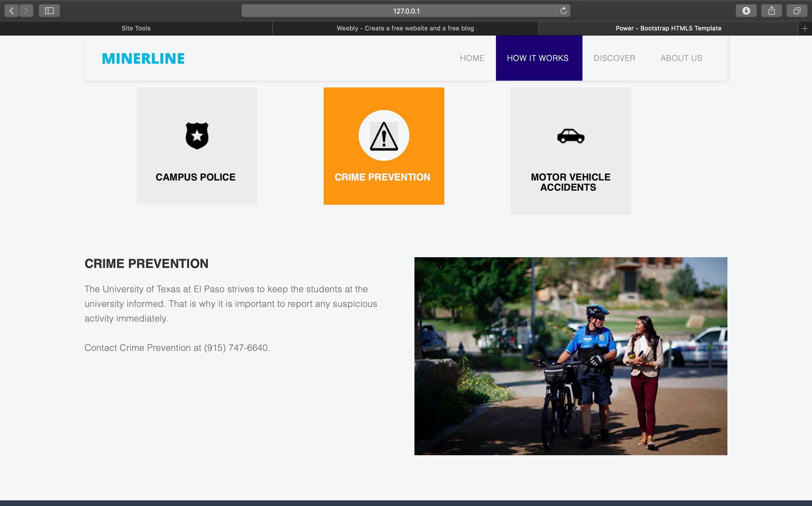
Task: Open a new tab with the plus button
Action: click(805, 28)
